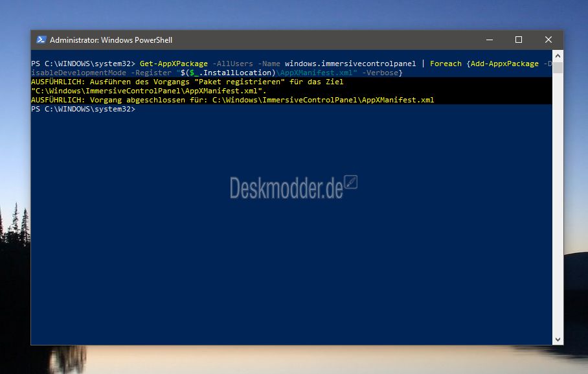Click the 'Vorgang abgeschlossen für:' message
Image resolution: width=588 pixels, height=374 pixels.
[x=148, y=100]
